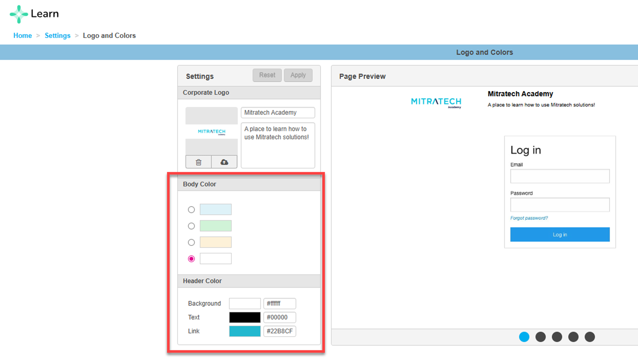Show the last preview page dot
Screen dimensions: 638x364
pyautogui.click(x=590, y=337)
